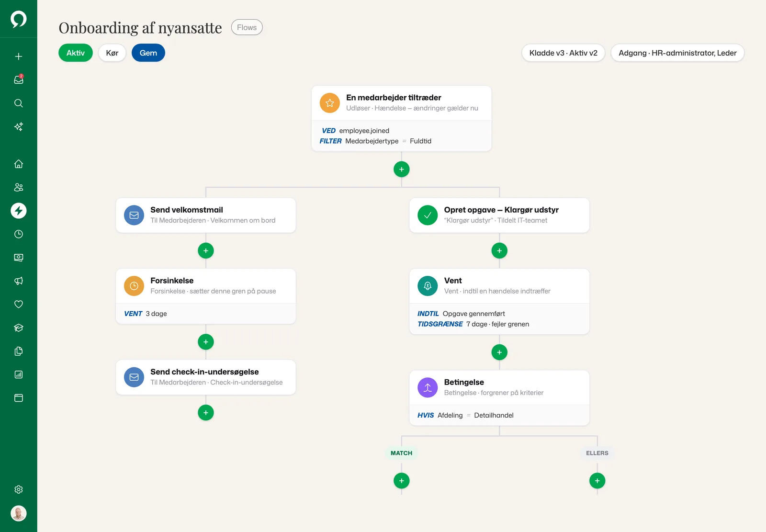
Task: Go to home via house icon
Action: (19, 164)
